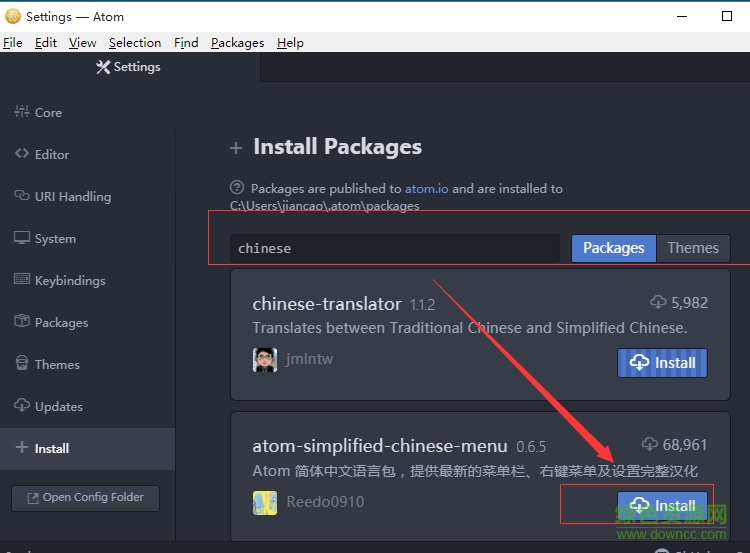Switch search to Themes
Image resolution: width=750 pixels, height=553 pixels.
point(693,248)
